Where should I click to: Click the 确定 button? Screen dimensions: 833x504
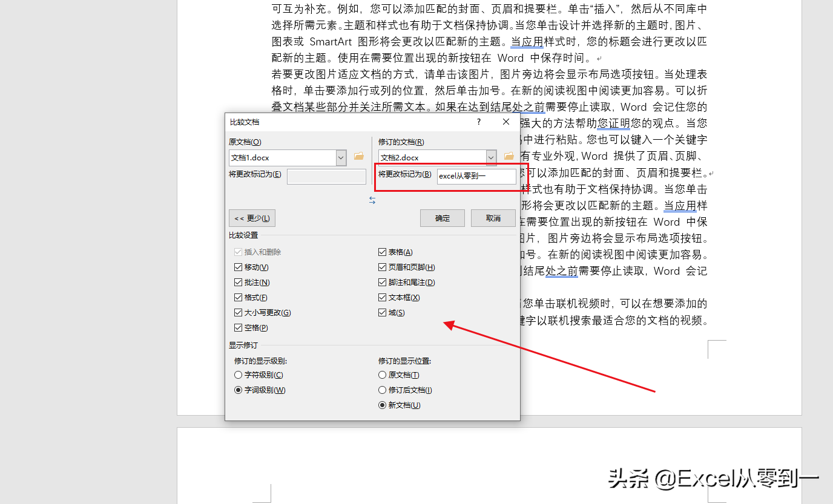coord(442,218)
